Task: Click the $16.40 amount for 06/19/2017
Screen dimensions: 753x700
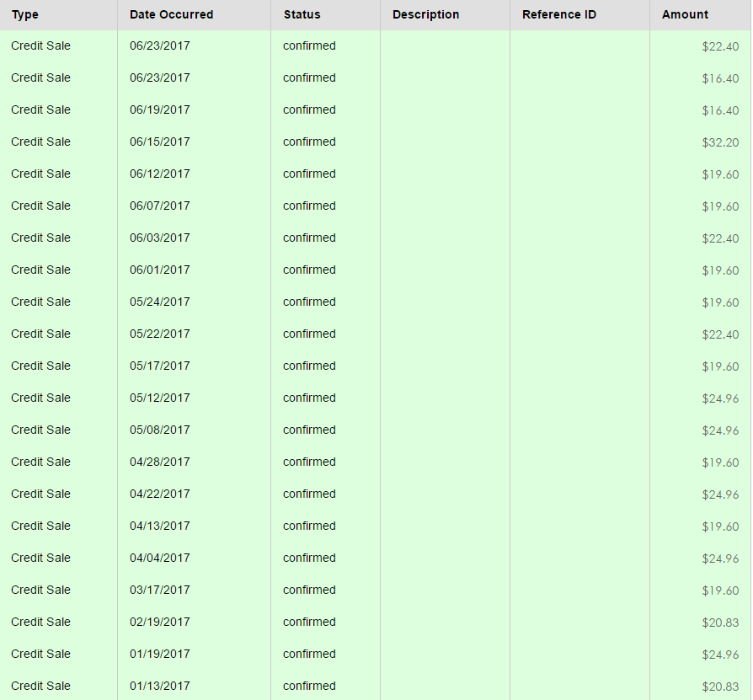Action: pos(720,110)
